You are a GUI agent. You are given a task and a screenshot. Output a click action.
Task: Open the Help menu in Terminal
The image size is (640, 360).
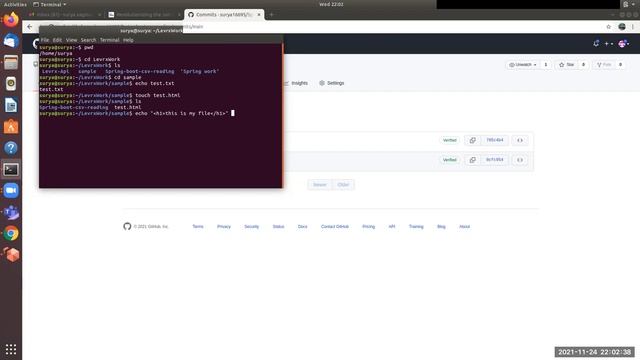(128, 40)
